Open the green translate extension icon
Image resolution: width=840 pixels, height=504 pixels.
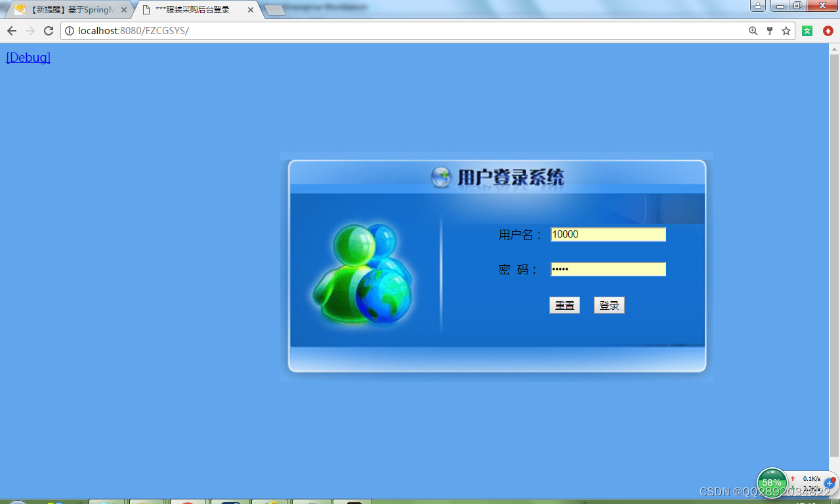click(808, 31)
